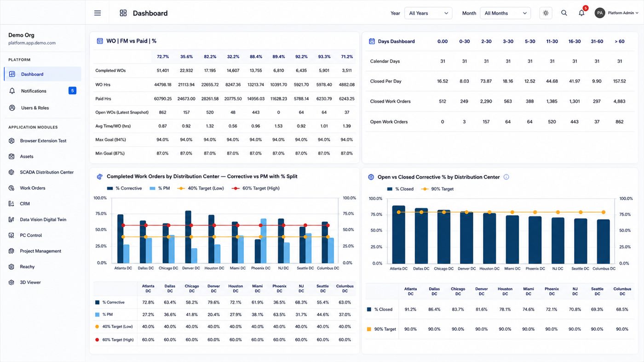Click the Users & Roles person icon
The width and height of the screenshot is (644, 362).
coord(12,108)
